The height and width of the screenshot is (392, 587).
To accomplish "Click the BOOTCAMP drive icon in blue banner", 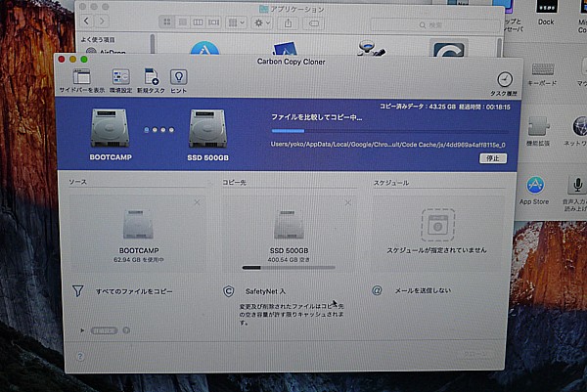I will 111,128.
